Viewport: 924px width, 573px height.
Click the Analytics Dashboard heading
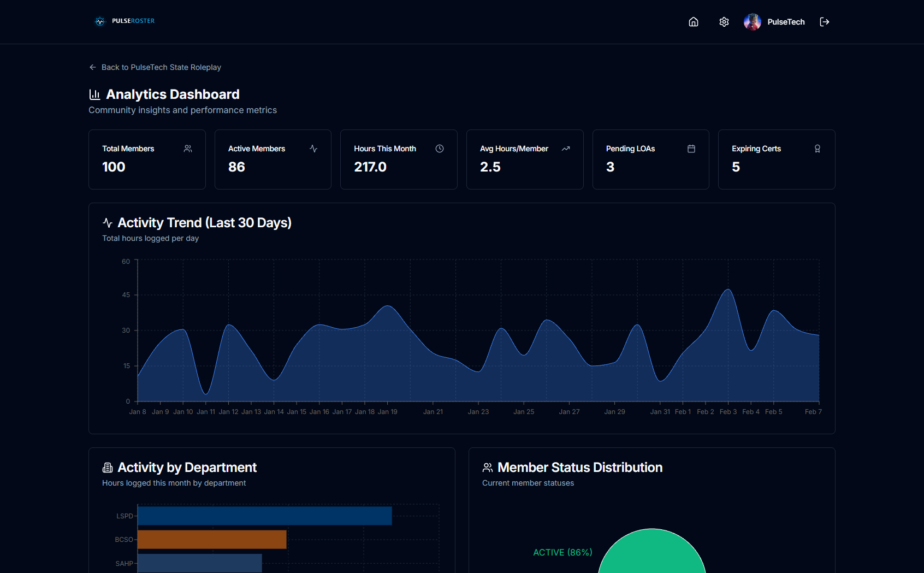[x=173, y=94]
